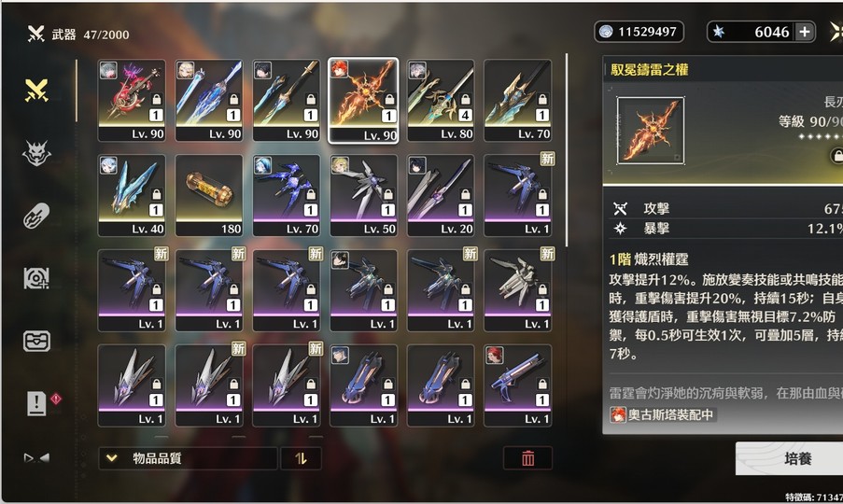Collapse the sidebar with the bottom arrows icon
843x504 pixels.
(x=36, y=457)
